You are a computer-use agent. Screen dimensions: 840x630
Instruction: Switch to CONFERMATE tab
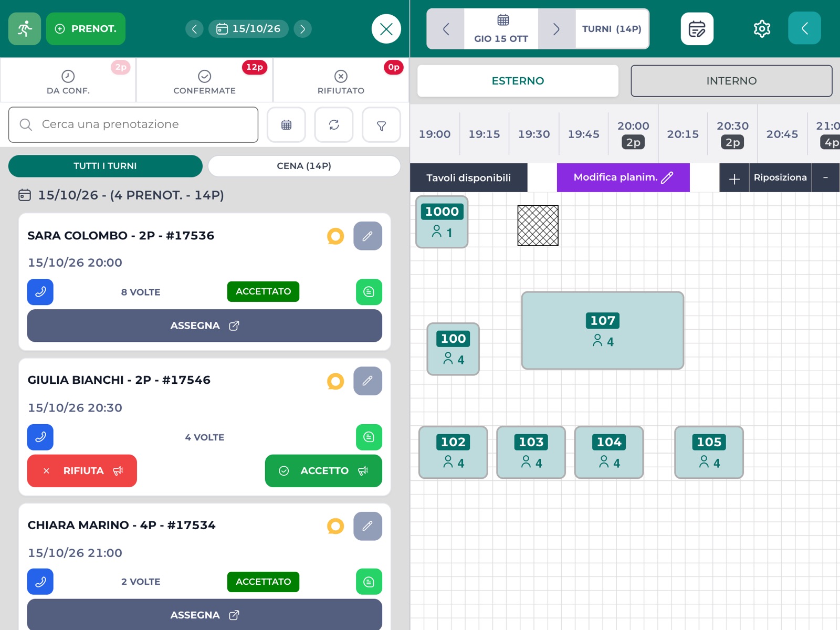click(x=204, y=80)
